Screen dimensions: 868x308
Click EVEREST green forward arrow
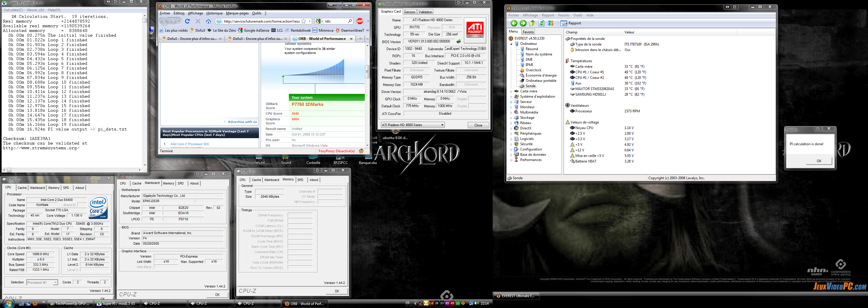[x=523, y=23]
